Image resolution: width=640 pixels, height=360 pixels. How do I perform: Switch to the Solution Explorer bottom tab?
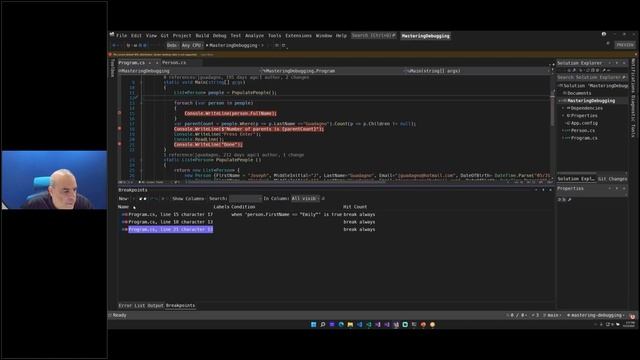576,179
